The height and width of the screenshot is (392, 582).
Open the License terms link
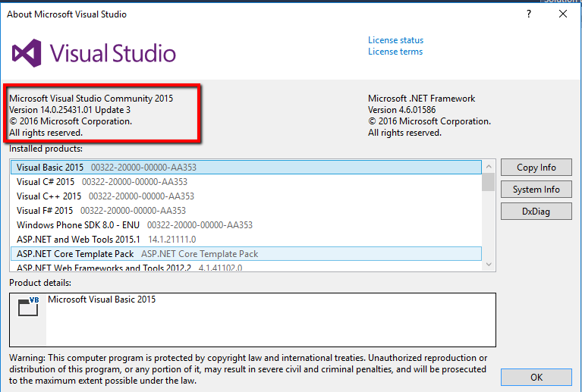(395, 52)
